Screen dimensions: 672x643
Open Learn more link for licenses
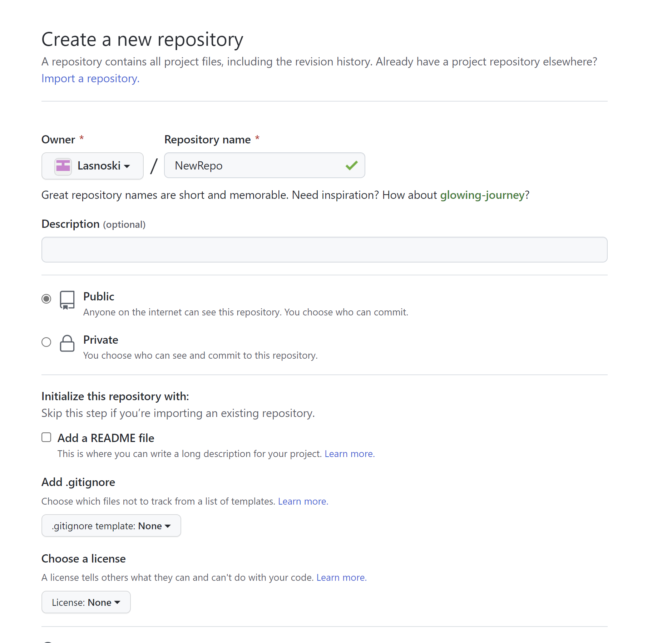point(341,578)
